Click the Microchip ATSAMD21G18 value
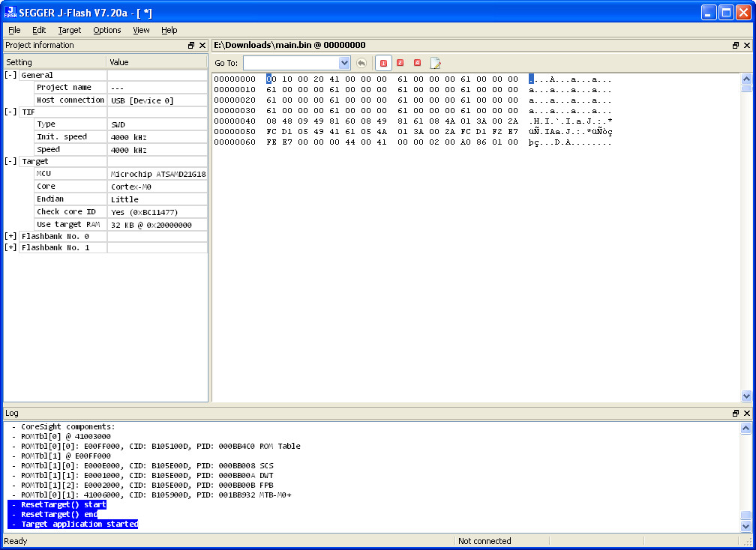The width and height of the screenshot is (756, 550). [158, 175]
